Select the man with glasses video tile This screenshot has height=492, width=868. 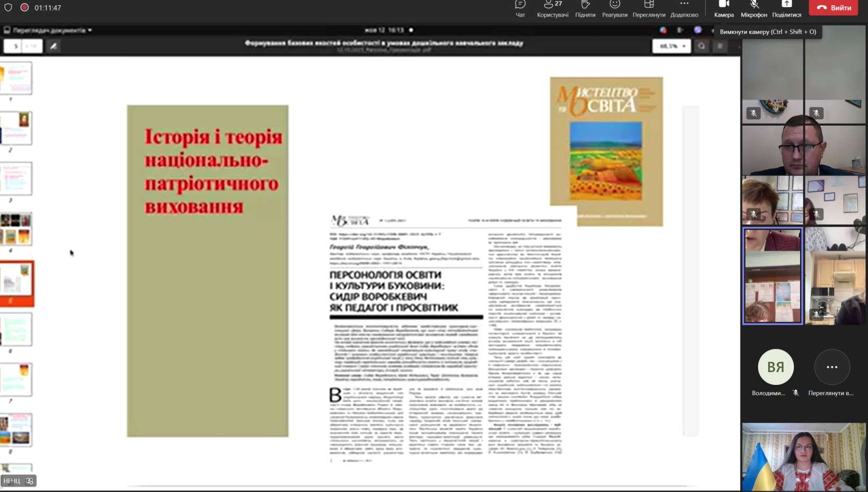[804, 150]
